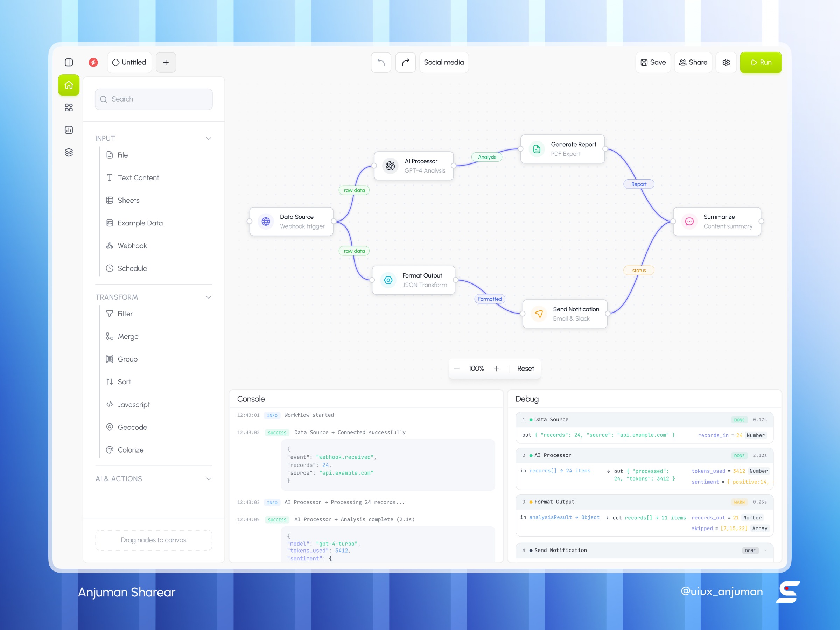The height and width of the screenshot is (630, 840).
Task: Zoom out with the minus control
Action: [x=457, y=368]
